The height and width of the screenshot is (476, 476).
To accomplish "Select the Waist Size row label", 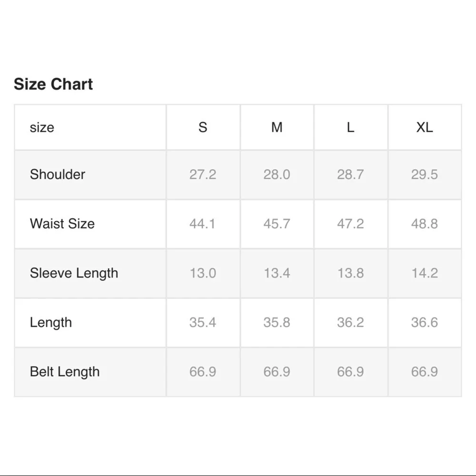I will click(62, 224).
